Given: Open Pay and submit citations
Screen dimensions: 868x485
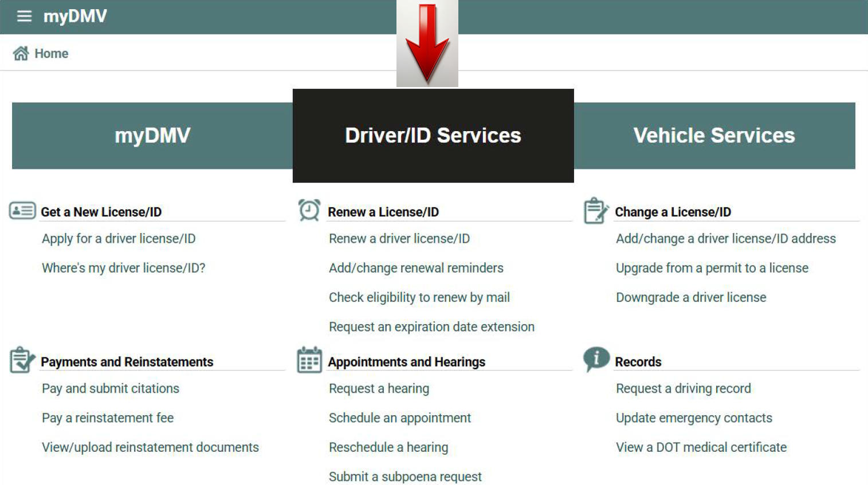Looking at the screenshot, I should click(110, 388).
